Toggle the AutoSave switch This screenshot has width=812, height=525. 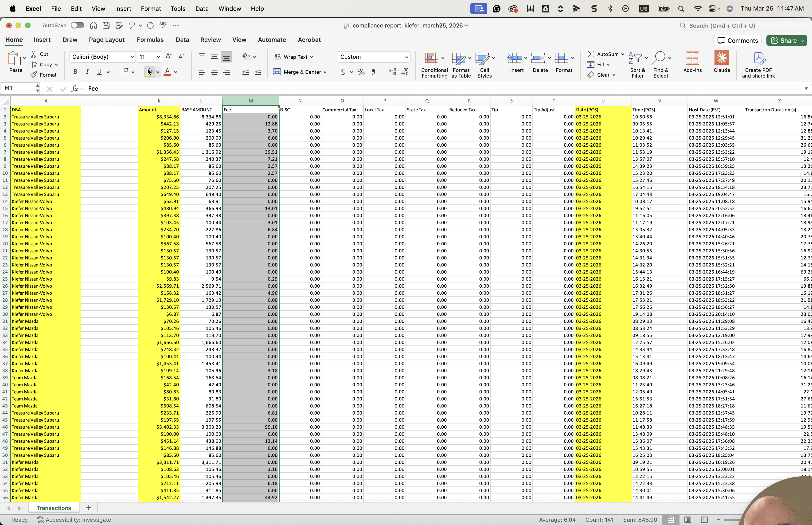pos(77,25)
